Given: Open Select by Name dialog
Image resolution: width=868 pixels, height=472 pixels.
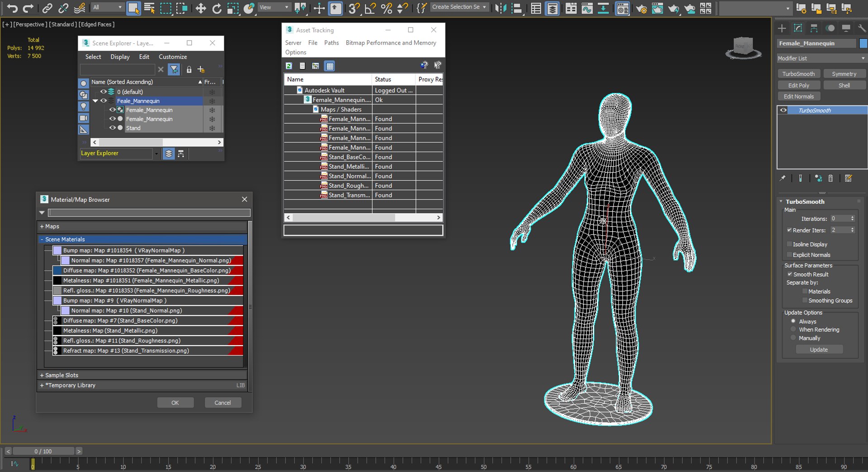Looking at the screenshot, I should point(149,8).
